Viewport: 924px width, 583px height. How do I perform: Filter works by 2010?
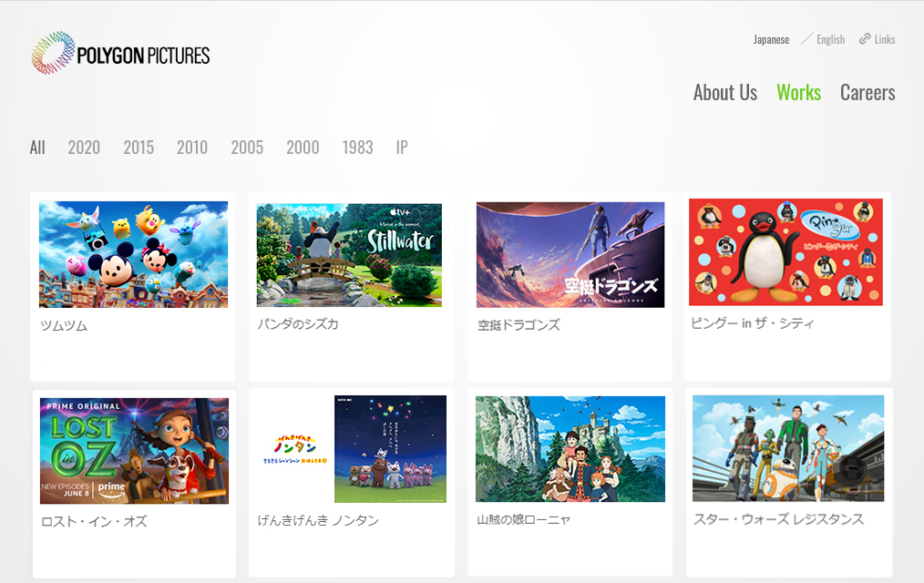[192, 148]
